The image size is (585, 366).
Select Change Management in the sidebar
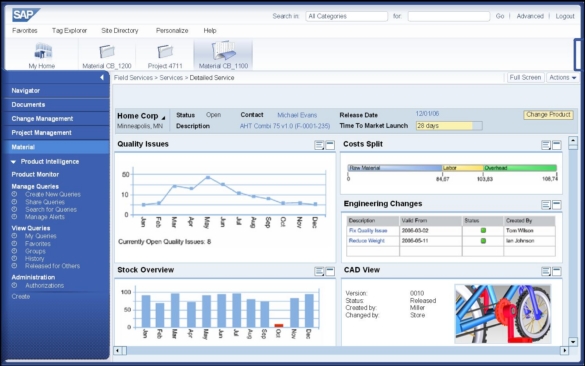pos(57,119)
